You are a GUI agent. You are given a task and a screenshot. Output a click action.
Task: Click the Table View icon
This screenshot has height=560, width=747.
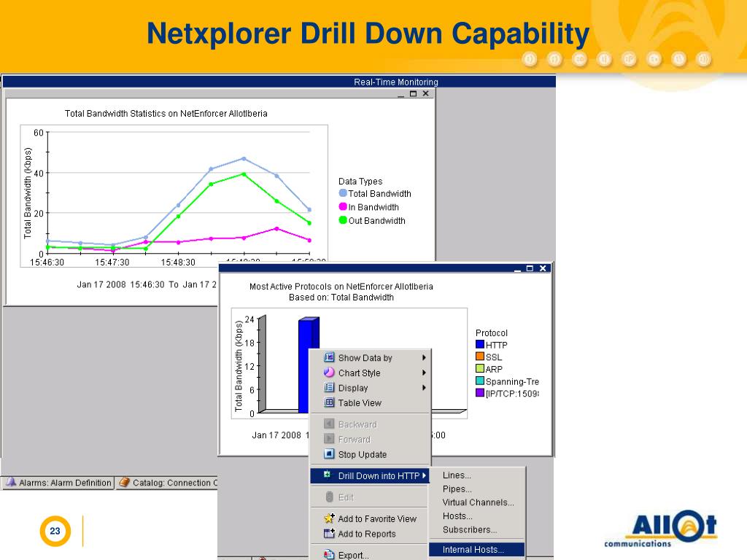329,402
